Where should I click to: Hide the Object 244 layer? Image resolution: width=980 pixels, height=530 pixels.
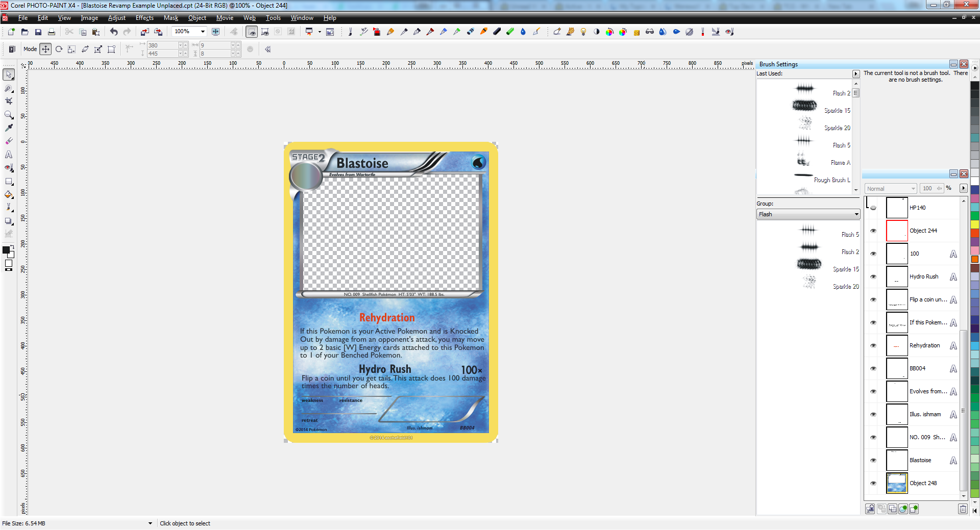873,231
